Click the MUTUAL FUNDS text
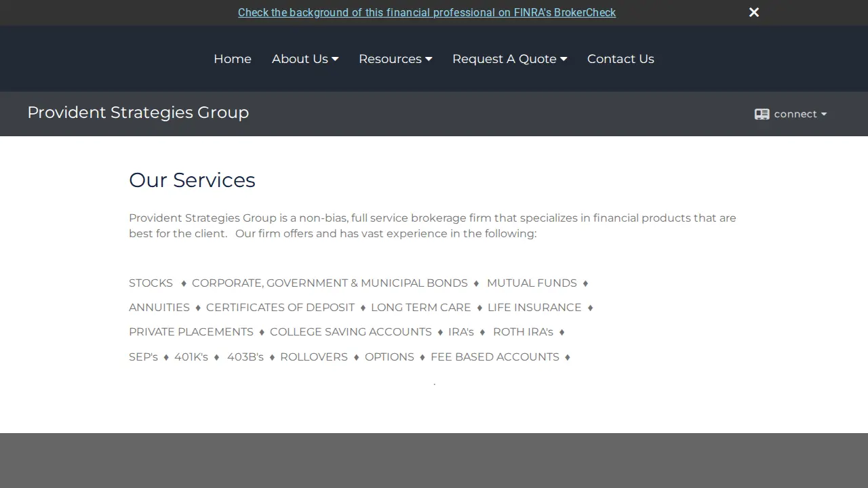The image size is (868, 488). [x=532, y=283]
